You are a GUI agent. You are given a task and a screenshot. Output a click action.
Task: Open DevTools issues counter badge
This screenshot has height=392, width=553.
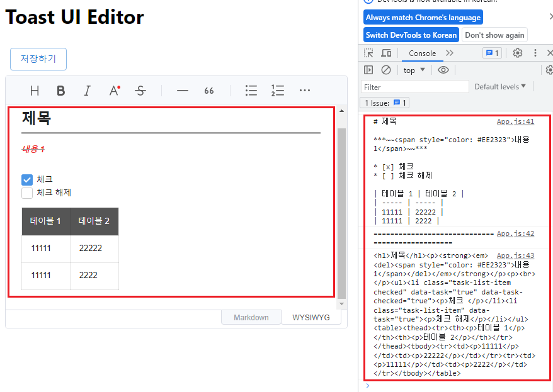point(492,53)
